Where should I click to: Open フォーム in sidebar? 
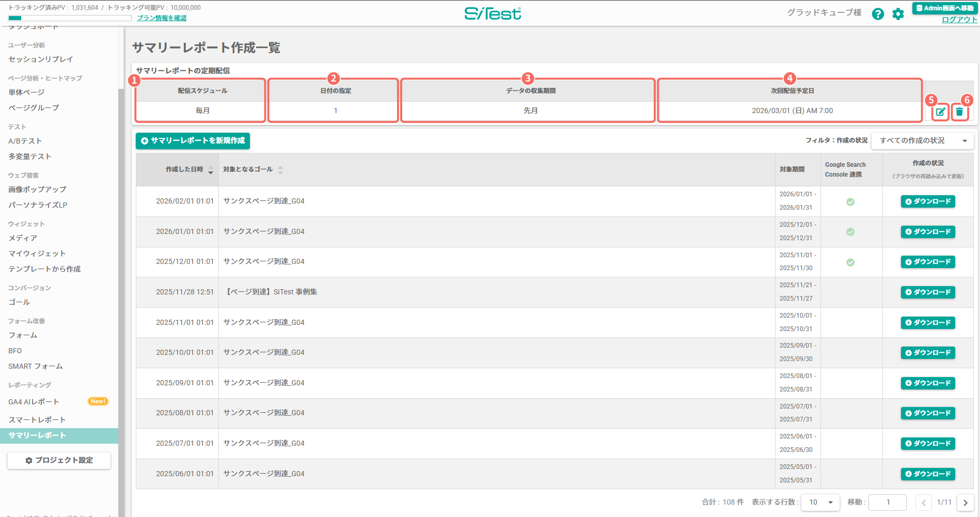click(23, 335)
